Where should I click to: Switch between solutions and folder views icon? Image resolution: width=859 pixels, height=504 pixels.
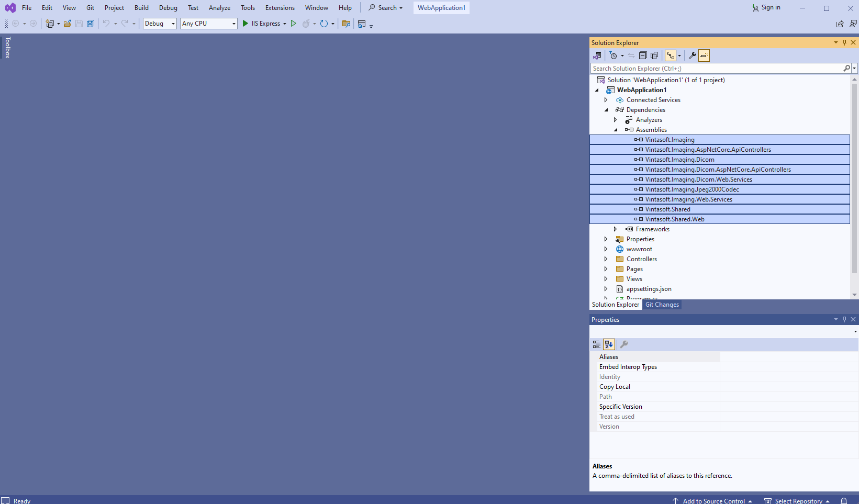597,55
